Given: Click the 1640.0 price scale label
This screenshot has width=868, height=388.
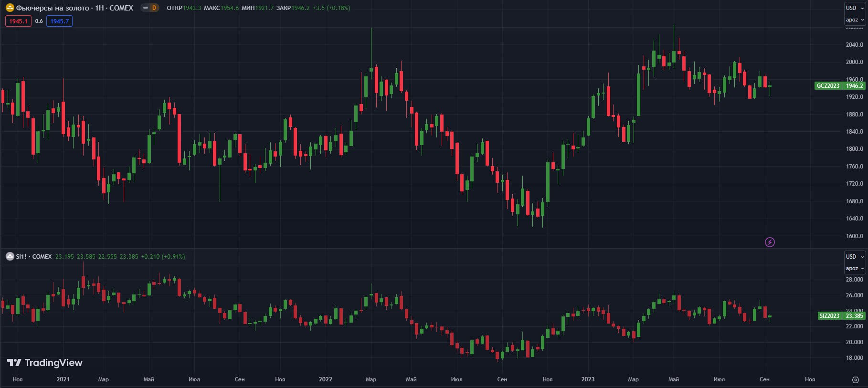Looking at the screenshot, I should (x=855, y=219).
